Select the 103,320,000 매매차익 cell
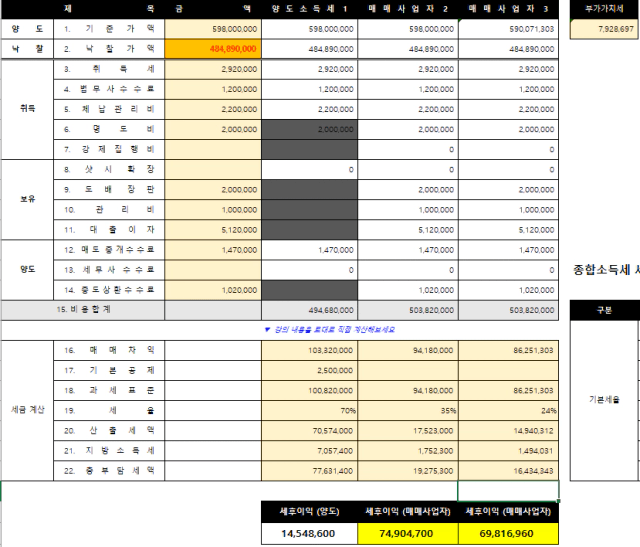Screen dimensions: 640x547 [309, 350]
